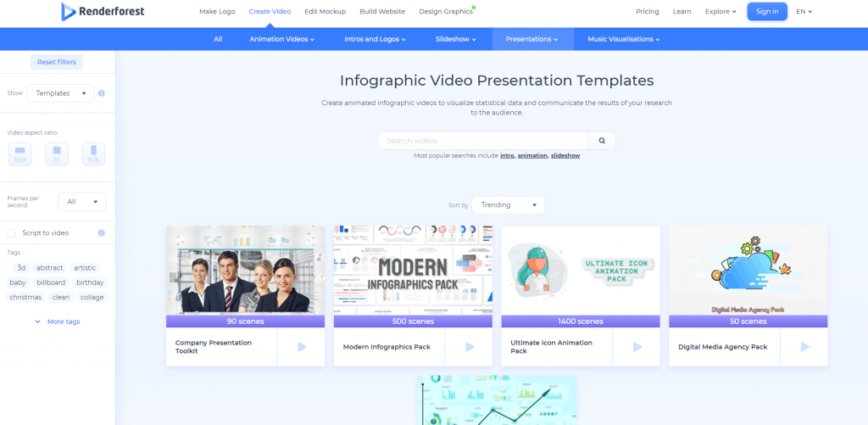Click the Renderforest logo icon
The height and width of the screenshot is (425, 868).
point(69,11)
